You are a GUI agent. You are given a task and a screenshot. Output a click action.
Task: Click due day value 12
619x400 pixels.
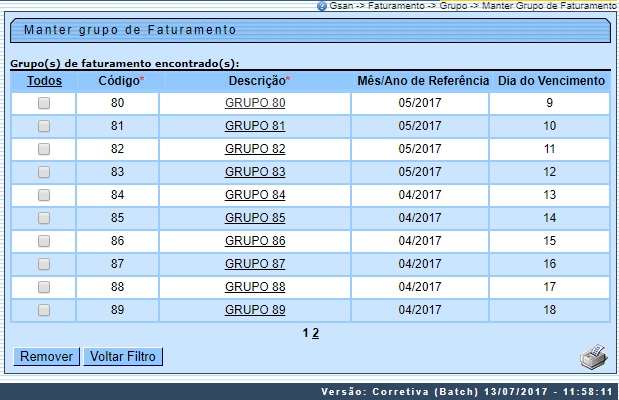click(x=550, y=172)
